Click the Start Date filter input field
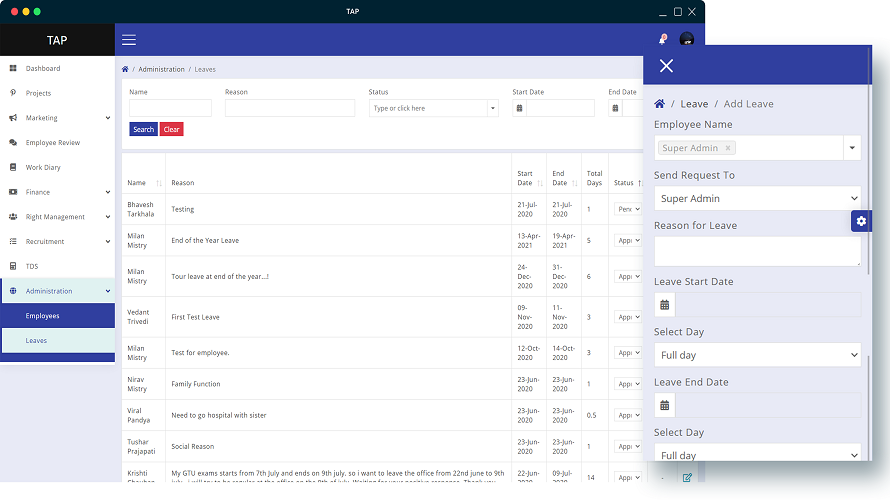The image size is (890, 500). [560, 108]
